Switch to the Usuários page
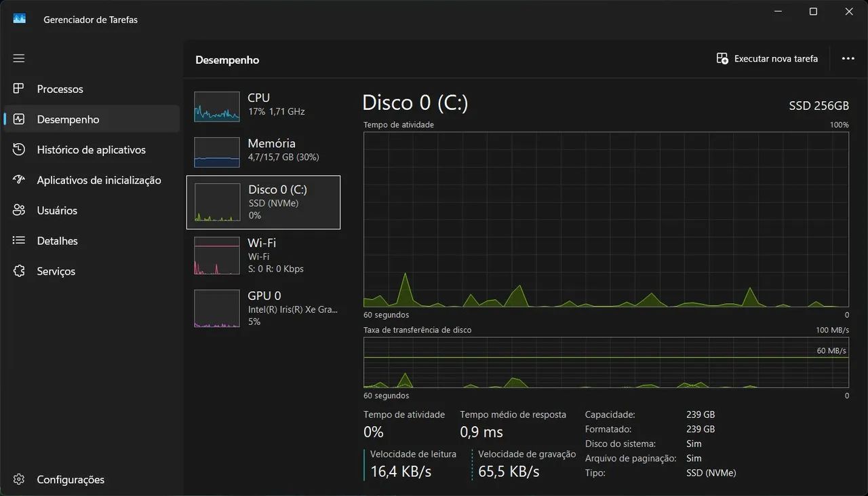Image resolution: width=868 pixels, height=496 pixels. coord(92,210)
